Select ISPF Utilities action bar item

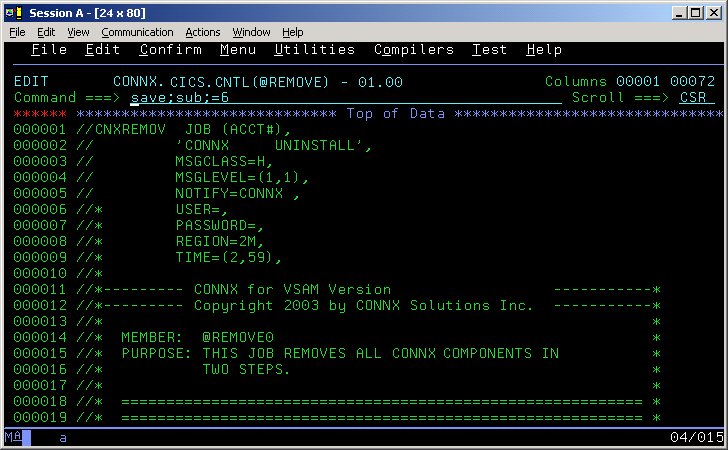[314, 50]
